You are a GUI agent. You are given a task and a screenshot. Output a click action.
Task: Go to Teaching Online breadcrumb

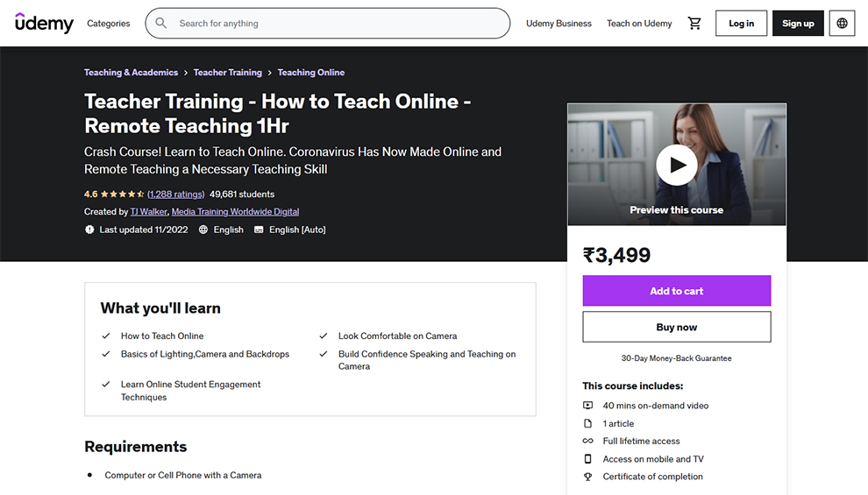point(311,73)
